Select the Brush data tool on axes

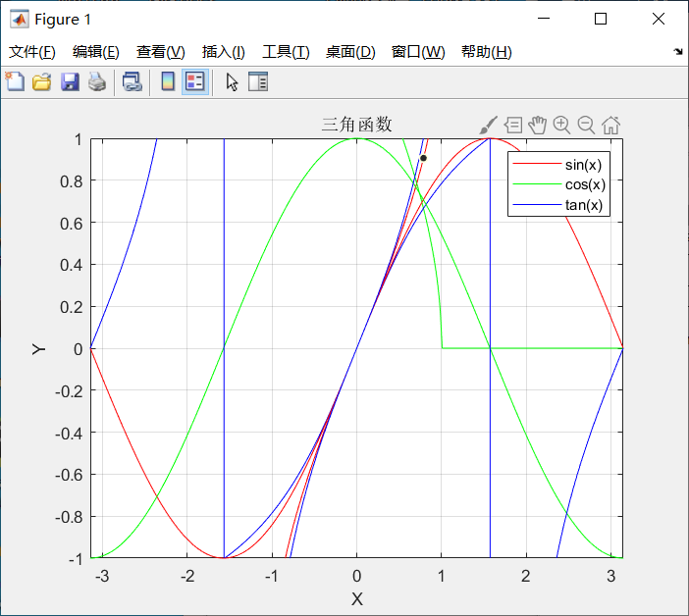tap(488, 126)
